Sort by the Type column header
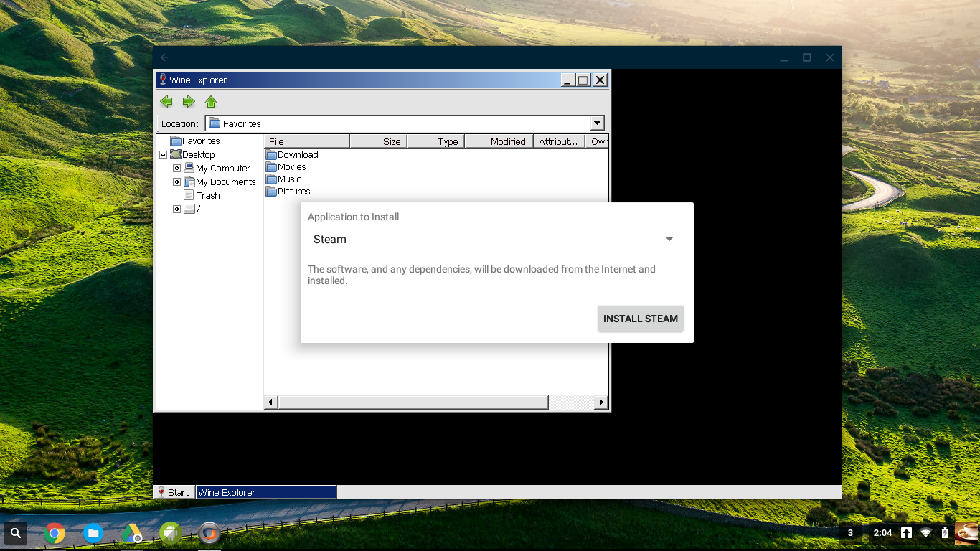 point(436,141)
